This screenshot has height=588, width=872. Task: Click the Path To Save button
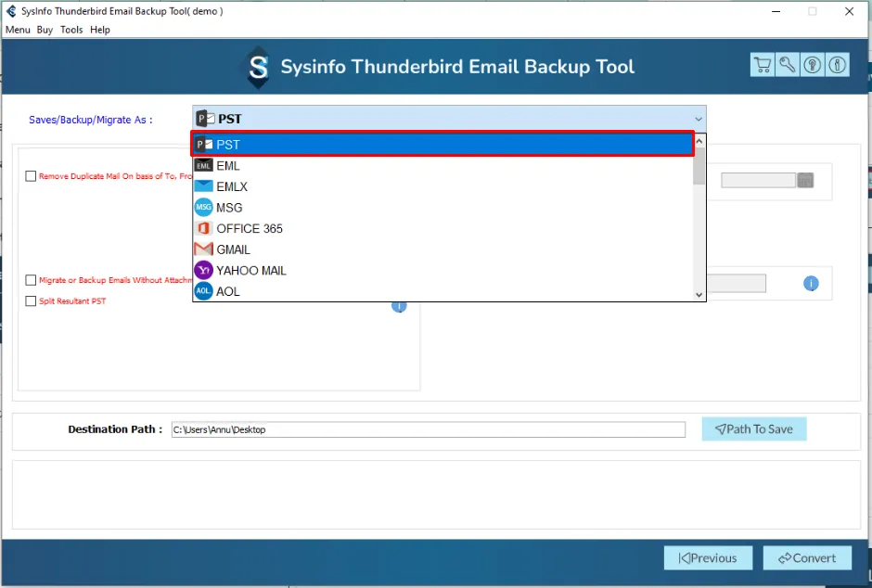pyautogui.click(x=753, y=429)
